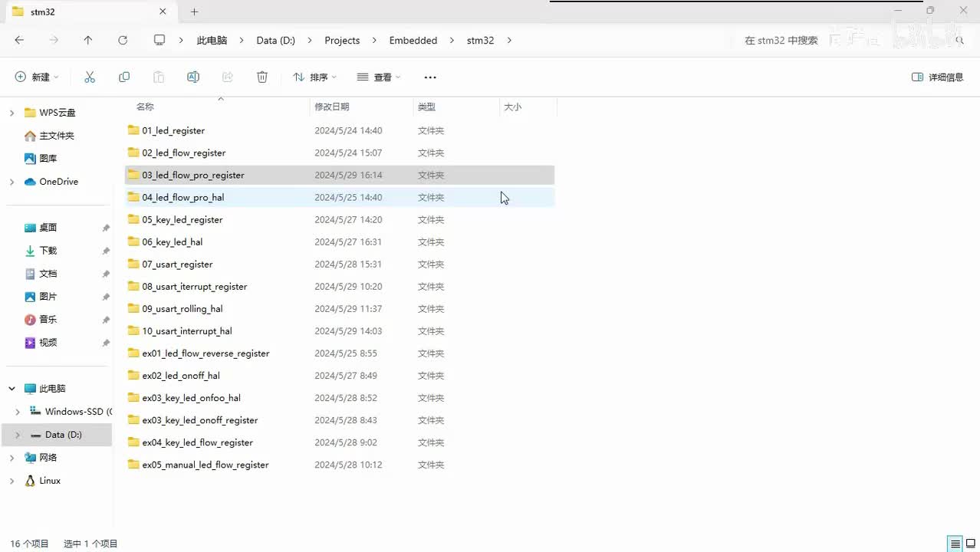This screenshot has width=980, height=552.
Task: Select folder 06_key_led_hal
Action: click(x=340, y=242)
